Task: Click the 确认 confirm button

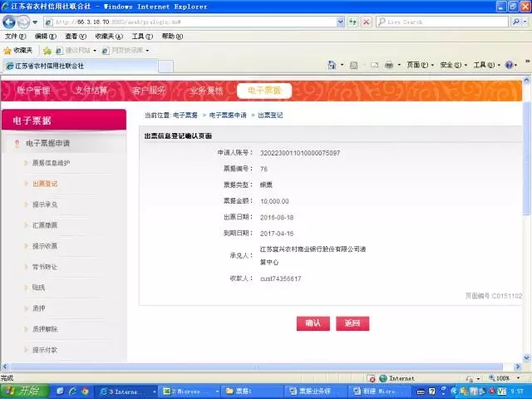Action: pos(313,323)
